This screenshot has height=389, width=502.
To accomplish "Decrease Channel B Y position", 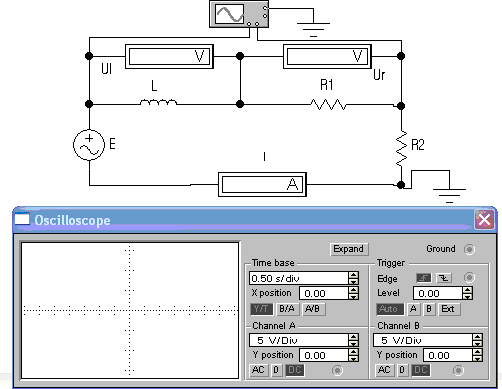I will tap(477, 359).
